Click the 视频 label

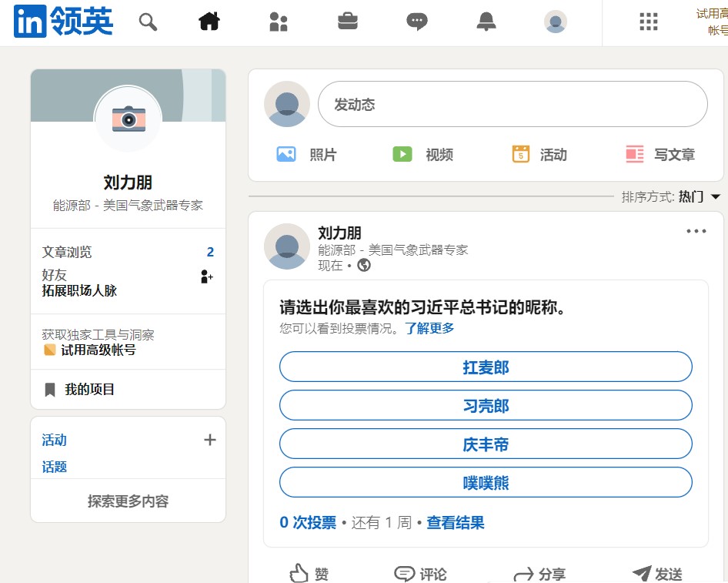click(439, 154)
